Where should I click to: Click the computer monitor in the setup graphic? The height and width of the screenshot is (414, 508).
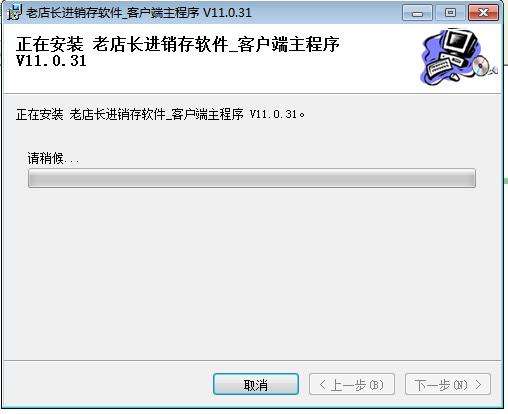coord(459,43)
